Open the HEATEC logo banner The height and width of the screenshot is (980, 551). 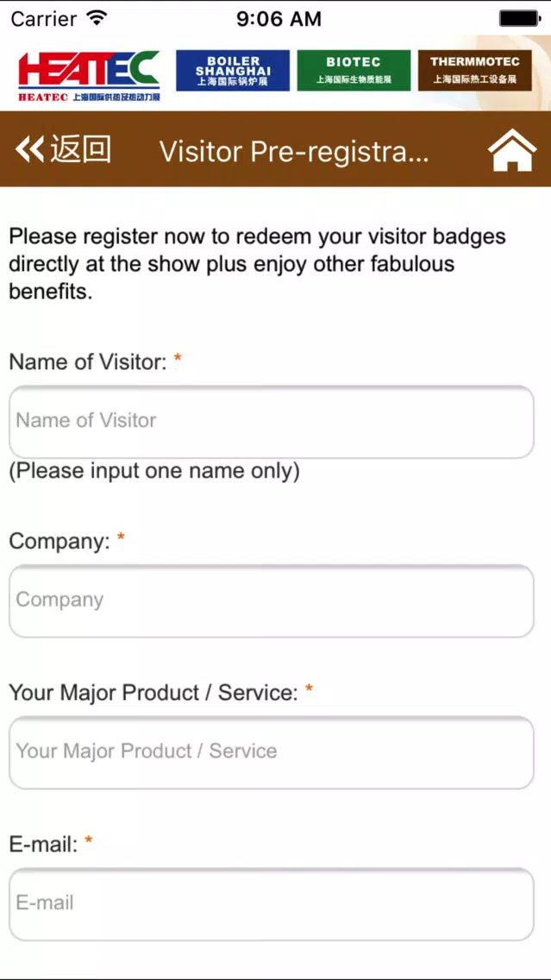coord(90,76)
